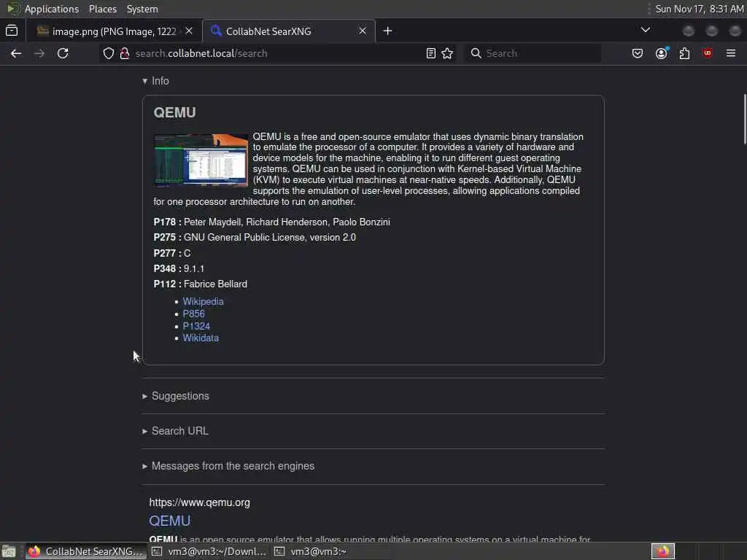Open the tracking protection shield icon

click(109, 53)
